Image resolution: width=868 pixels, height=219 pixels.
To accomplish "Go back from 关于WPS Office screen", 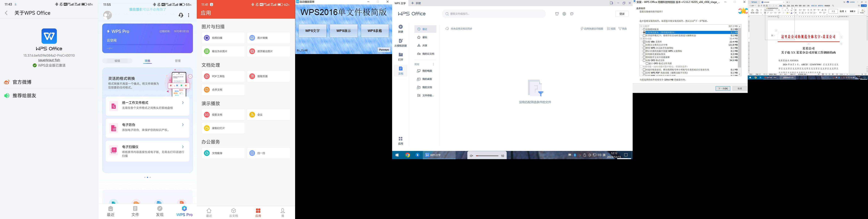I will (x=6, y=13).
